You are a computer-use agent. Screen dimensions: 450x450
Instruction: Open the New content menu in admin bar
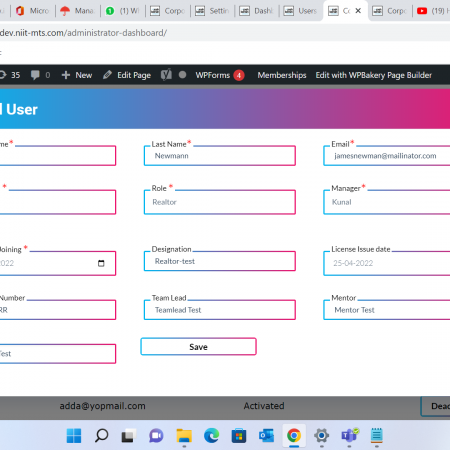click(77, 75)
